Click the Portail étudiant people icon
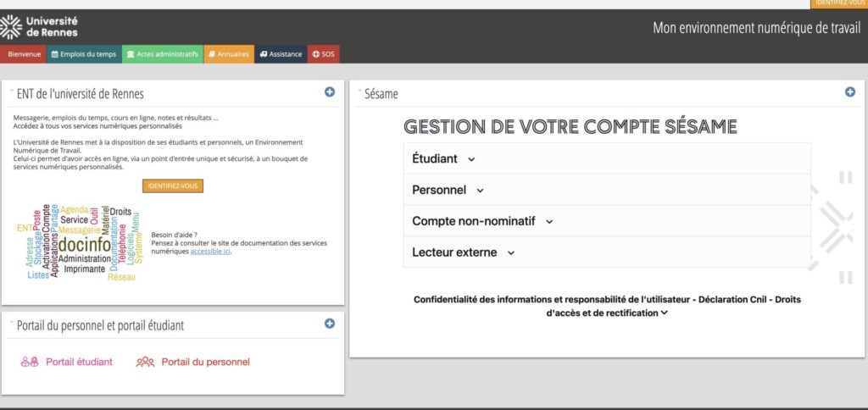This screenshot has width=868, height=410. point(30,362)
